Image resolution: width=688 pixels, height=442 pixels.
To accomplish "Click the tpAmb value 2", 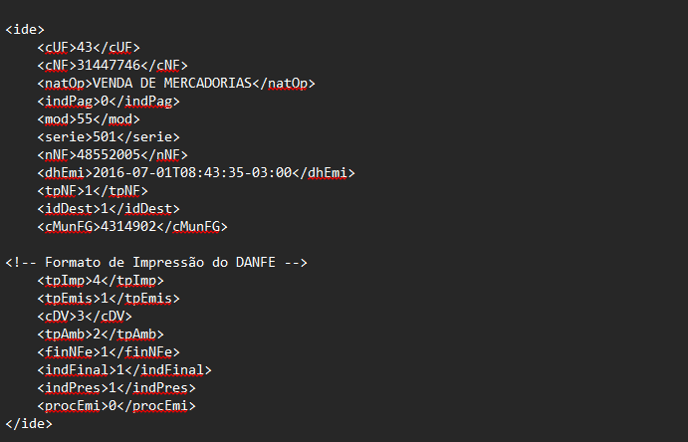I will click(97, 334).
